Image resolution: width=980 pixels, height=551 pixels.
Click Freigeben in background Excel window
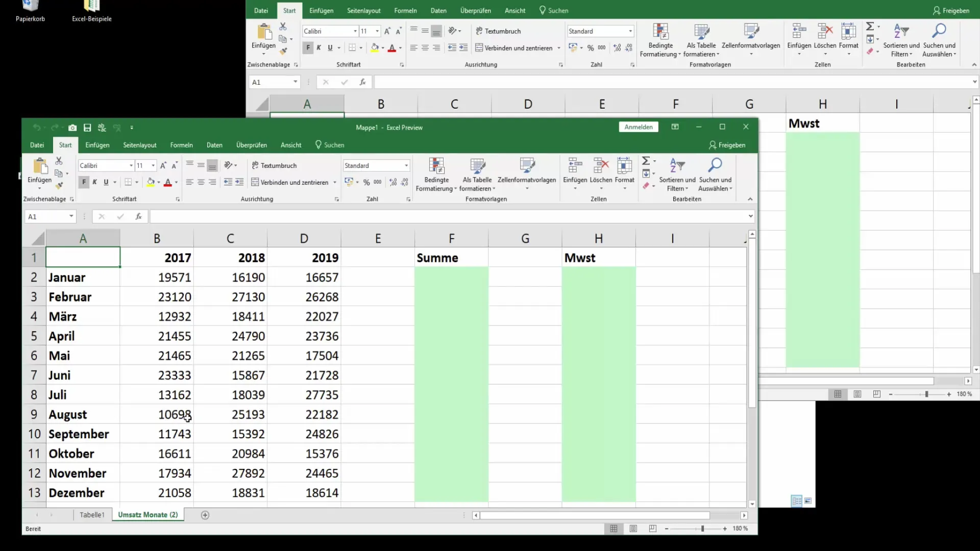(951, 10)
